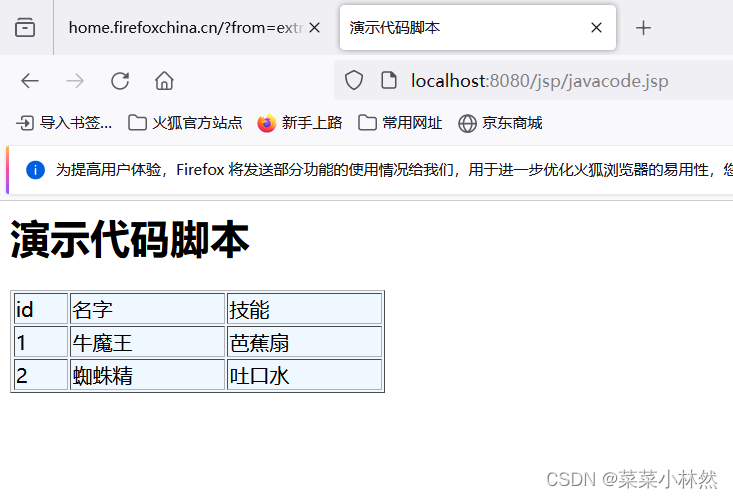Screen dimensions: 733x499
Task: Switch to the home.firefoxchina.cn tab
Action: pyautogui.click(x=188, y=28)
